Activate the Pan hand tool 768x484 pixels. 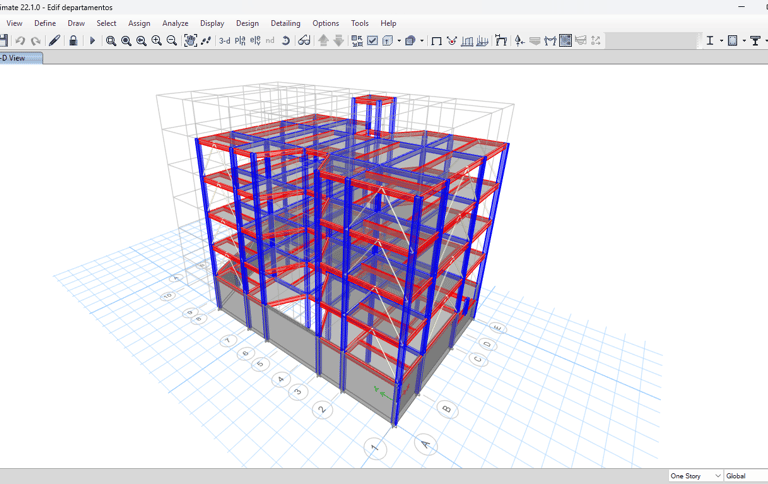coord(191,41)
